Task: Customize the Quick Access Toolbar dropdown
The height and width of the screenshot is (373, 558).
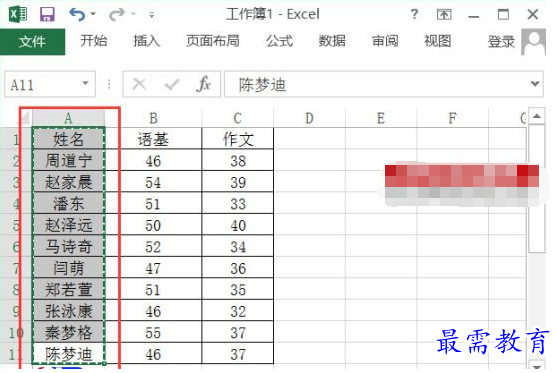Action: [x=152, y=15]
